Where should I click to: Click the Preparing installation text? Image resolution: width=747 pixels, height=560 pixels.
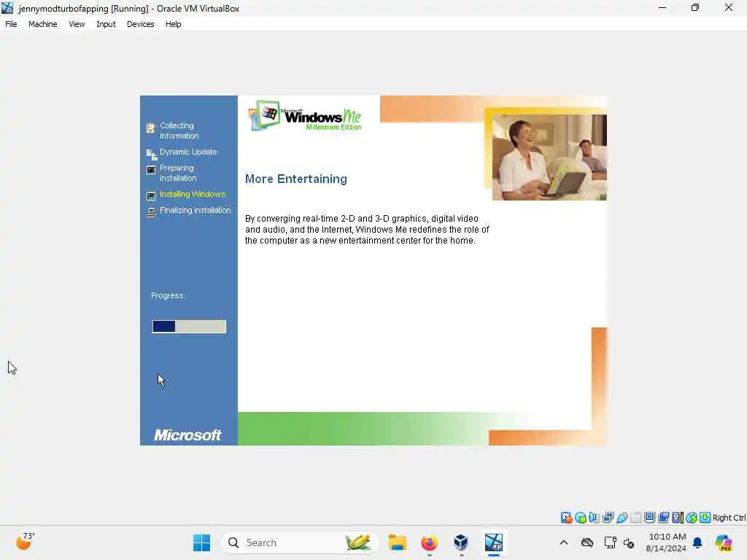point(178,173)
